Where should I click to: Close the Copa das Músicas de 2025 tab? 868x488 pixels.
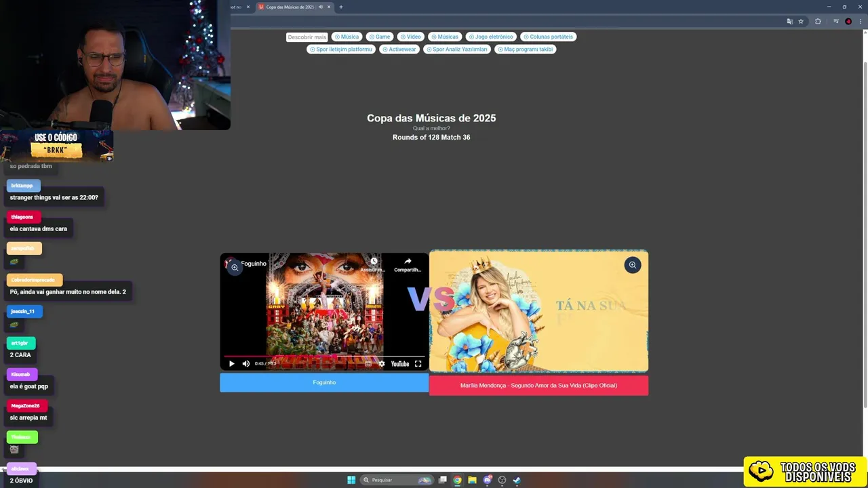point(329,7)
